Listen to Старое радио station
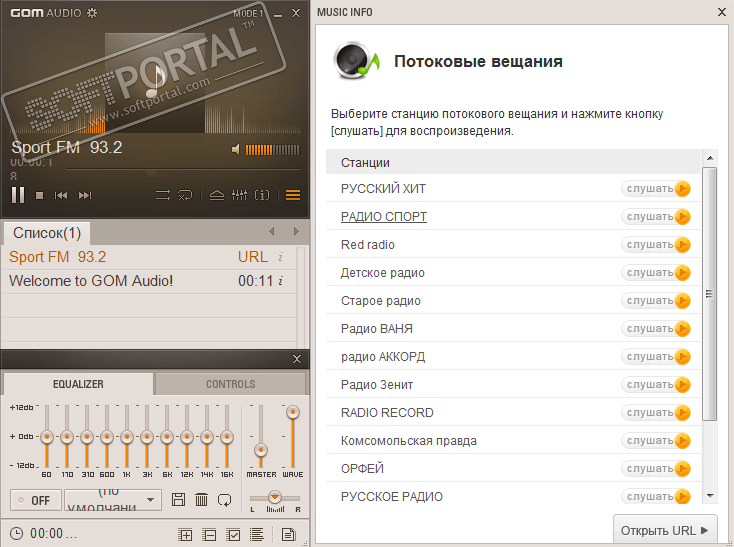Image resolution: width=734 pixels, height=547 pixels. (x=656, y=300)
